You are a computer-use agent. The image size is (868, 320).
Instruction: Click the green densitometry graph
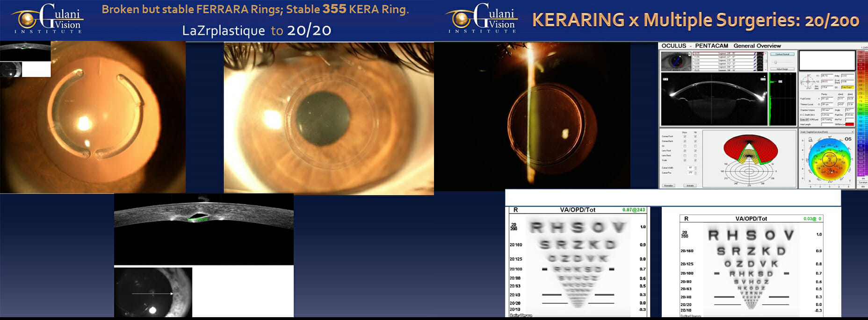782,99
